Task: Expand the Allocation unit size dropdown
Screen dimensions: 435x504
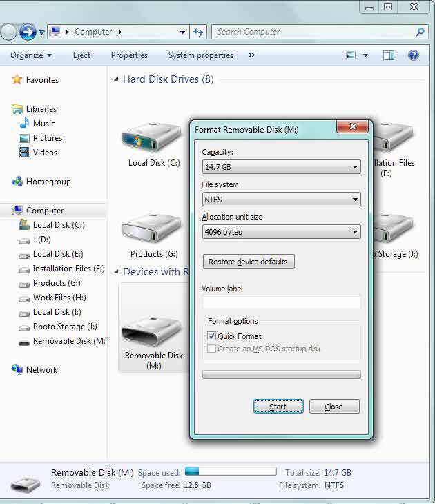Action: [281, 232]
